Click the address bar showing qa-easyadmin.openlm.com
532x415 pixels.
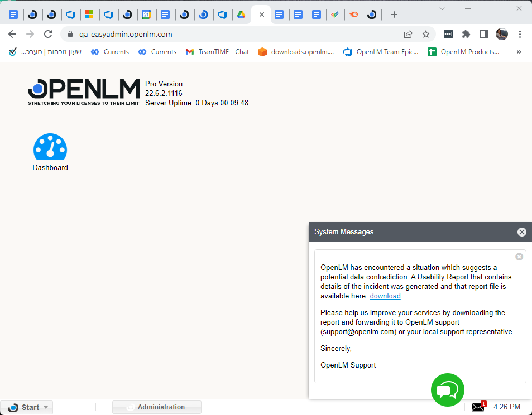click(x=223, y=34)
